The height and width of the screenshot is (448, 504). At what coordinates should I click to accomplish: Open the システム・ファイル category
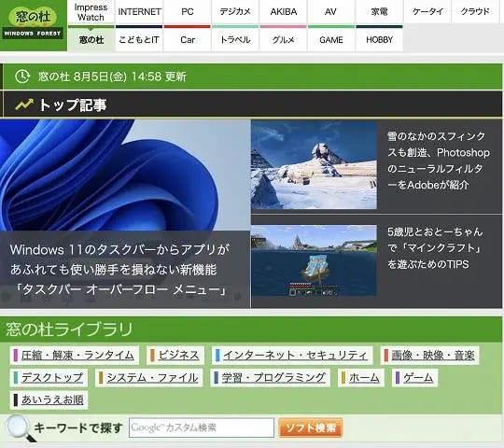coord(148,378)
